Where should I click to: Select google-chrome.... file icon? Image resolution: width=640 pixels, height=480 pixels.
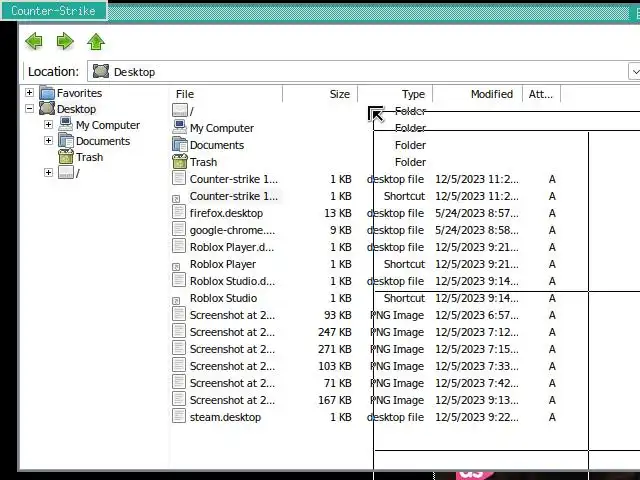click(x=179, y=229)
